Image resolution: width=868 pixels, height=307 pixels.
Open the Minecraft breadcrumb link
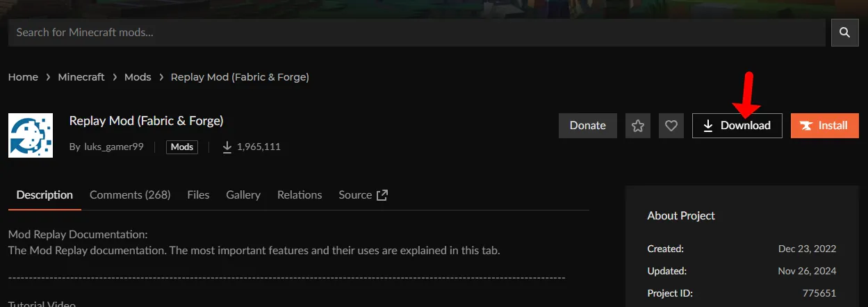(81, 77)
